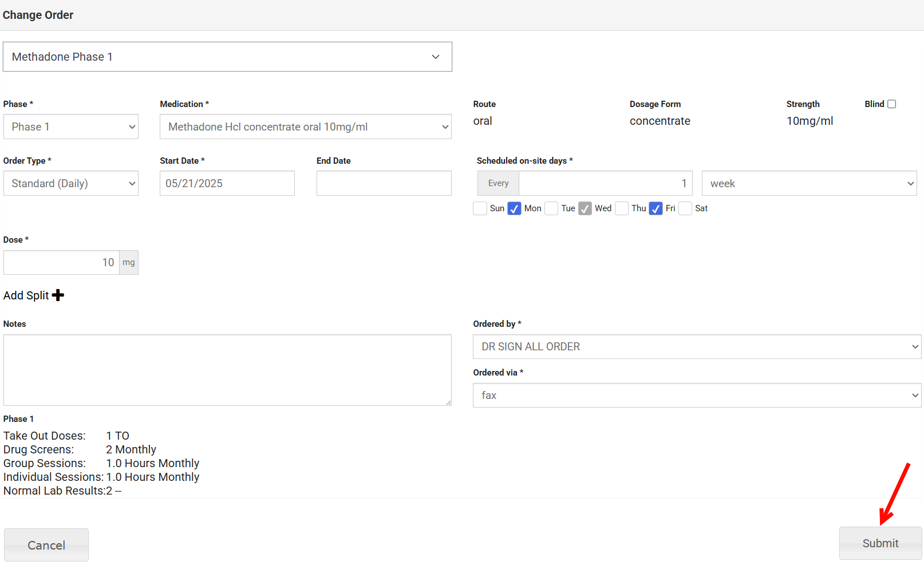The image size is (924, 565).
Task: Open the Ordered via dropdown
Action: click(x=697, y=396)
